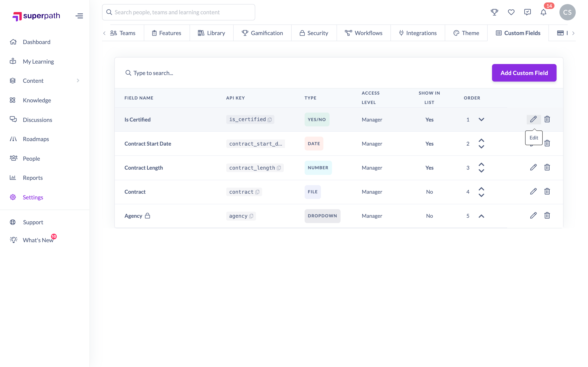Open the notifications bell icon
The width and height of the screenshot is (588, 367).
point(543,12)
